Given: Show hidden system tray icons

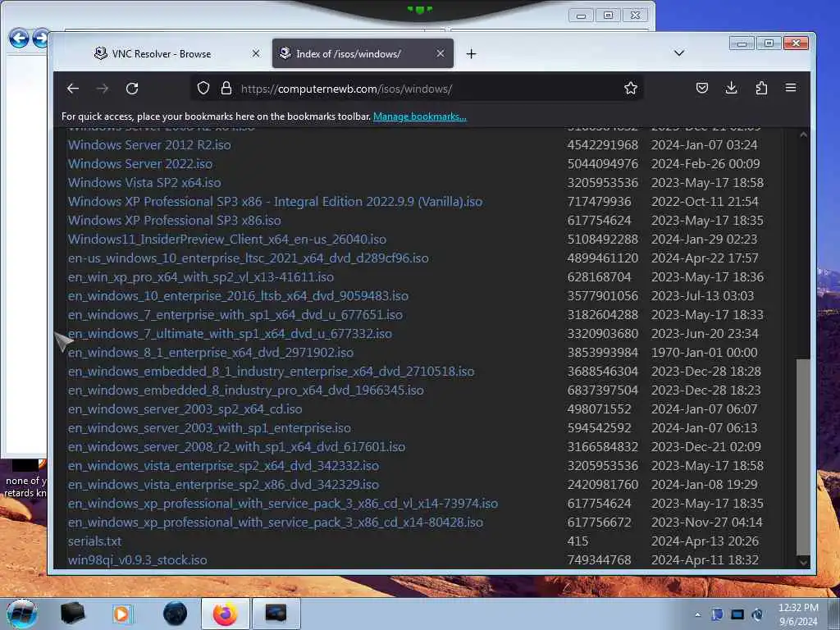Looking at the screenshot, I should click(697, 615).
